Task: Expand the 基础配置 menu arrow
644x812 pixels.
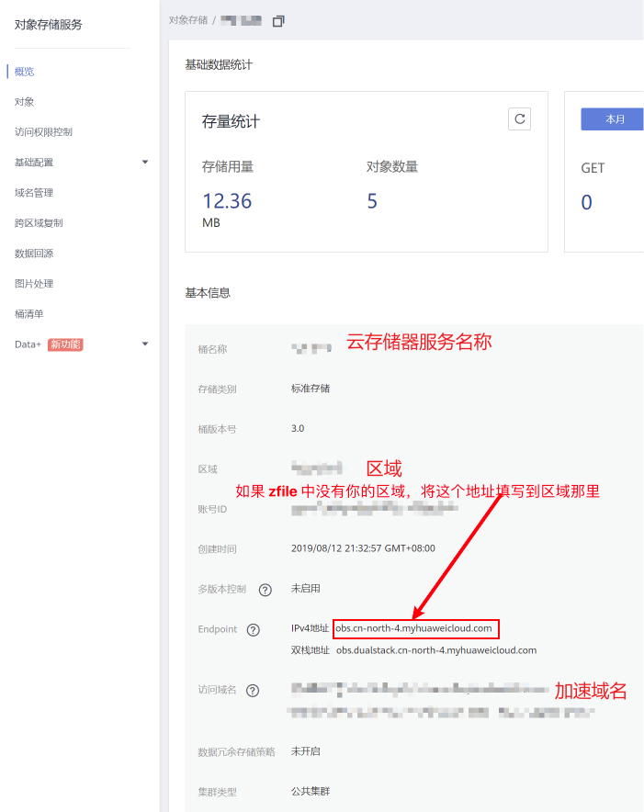Action: 145,163
